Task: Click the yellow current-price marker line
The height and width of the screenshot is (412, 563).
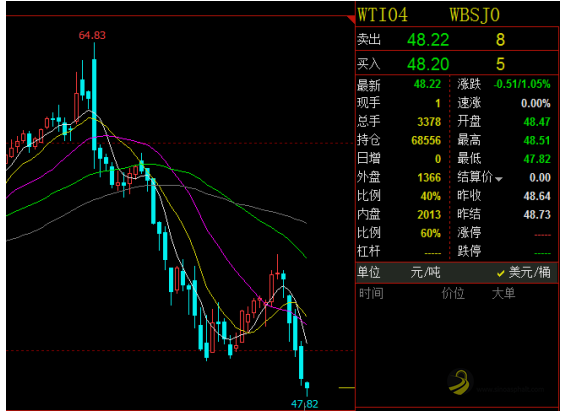Action: tap(347, 388)
